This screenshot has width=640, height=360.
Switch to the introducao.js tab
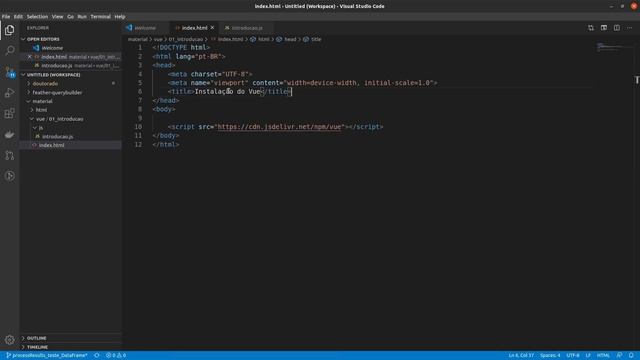(247, 28)
